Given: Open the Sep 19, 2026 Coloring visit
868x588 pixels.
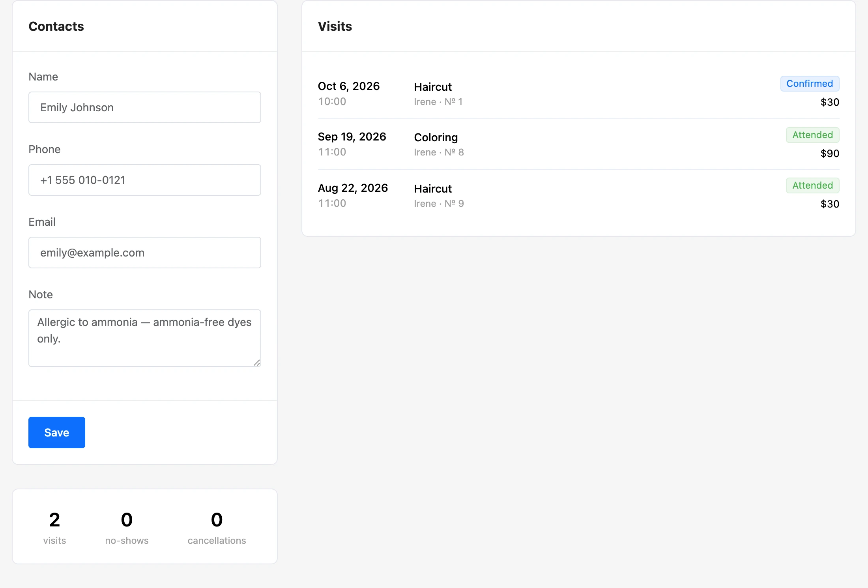Looking at the screenshot, I should pyautogui.click(x=578, y=144).
